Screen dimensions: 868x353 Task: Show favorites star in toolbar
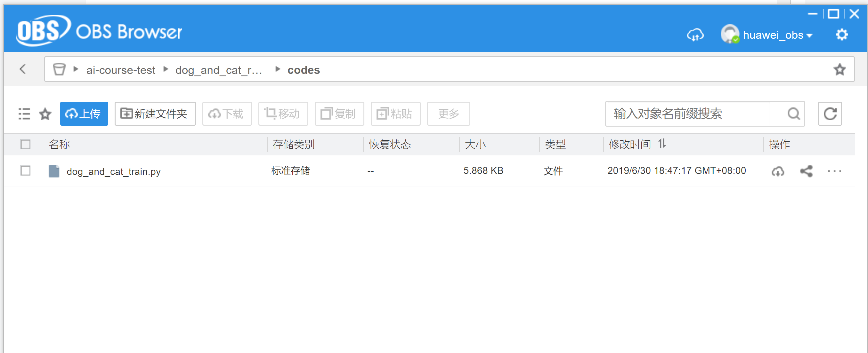pos(45,114)
